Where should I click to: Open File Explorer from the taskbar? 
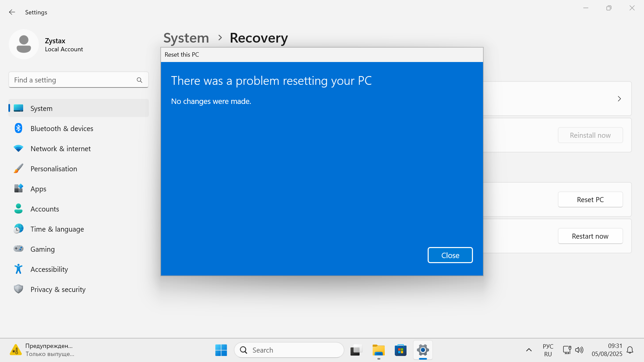pos(378,350)
